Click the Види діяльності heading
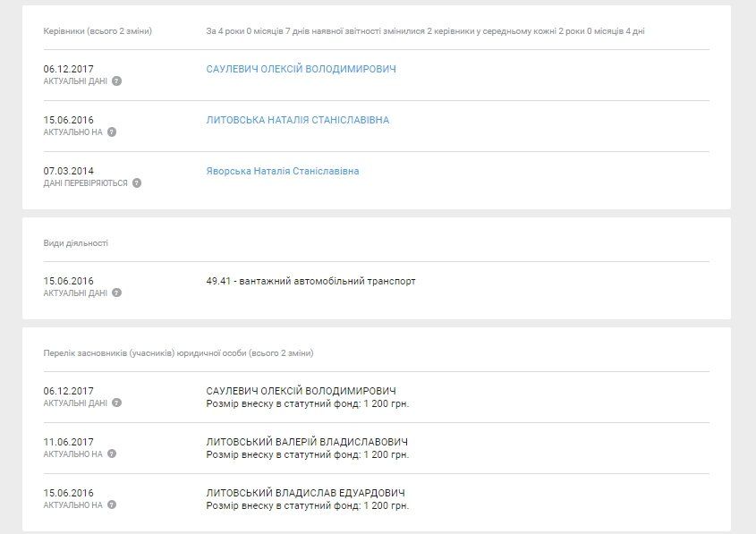 pyautogui.click(x=75, y=243)
